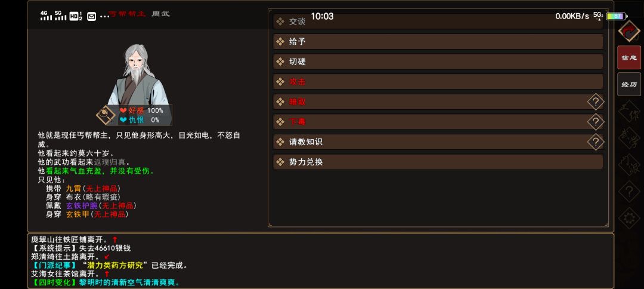Choose 切磋 to spar
Image resolution: width=644 pixels, height=289 pixels.
438,62
